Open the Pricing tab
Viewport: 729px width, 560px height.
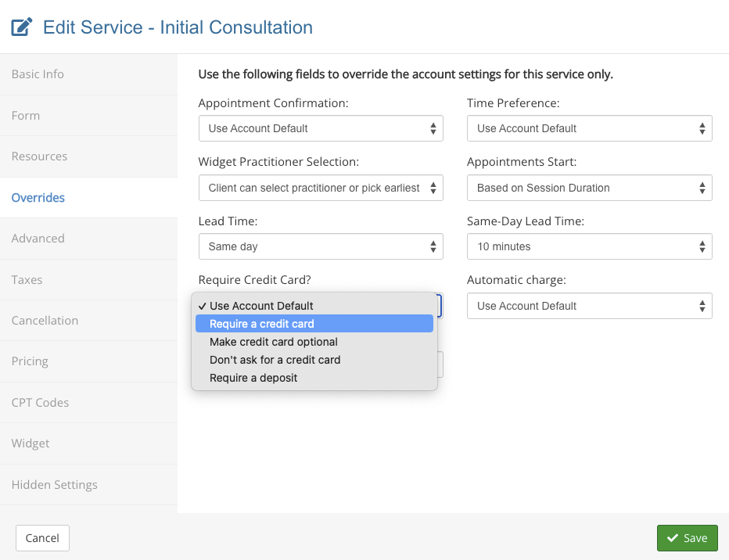point(30,361)
